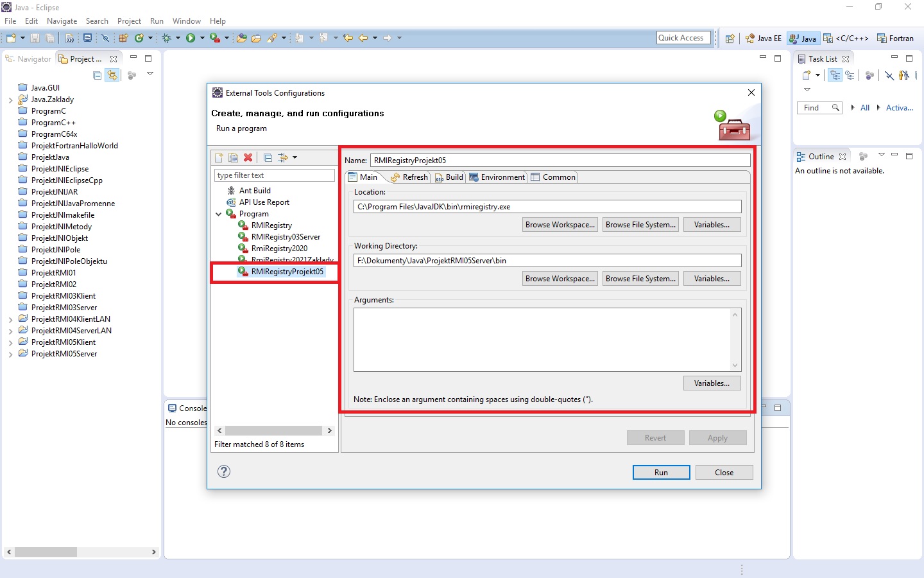
Task: Click the help question mark icon
Action: tap(224, 471)
